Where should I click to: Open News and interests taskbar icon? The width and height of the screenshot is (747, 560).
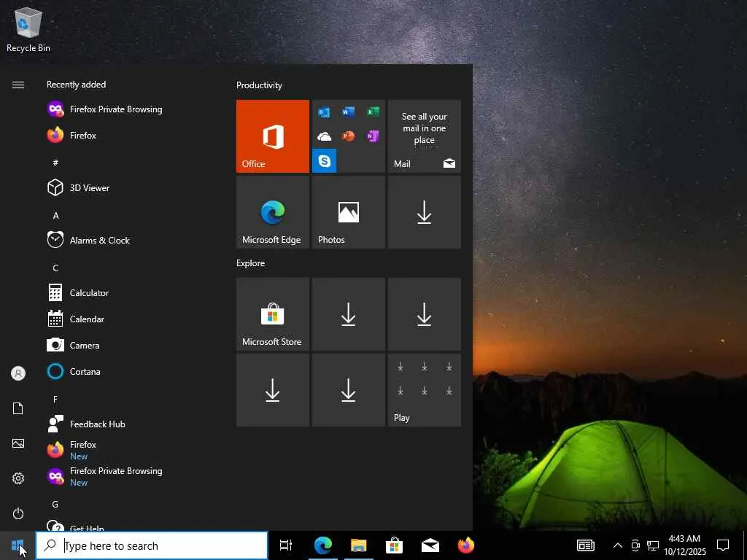point(586,545)
